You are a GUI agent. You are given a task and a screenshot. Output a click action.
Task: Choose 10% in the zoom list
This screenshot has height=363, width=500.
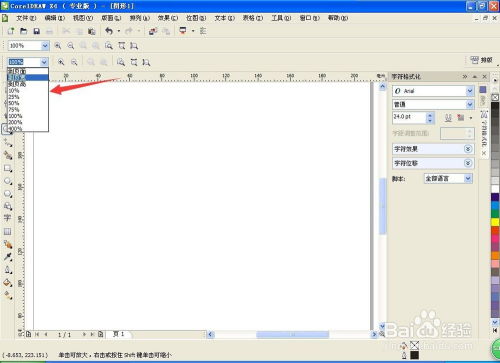[x=28, y=91]
